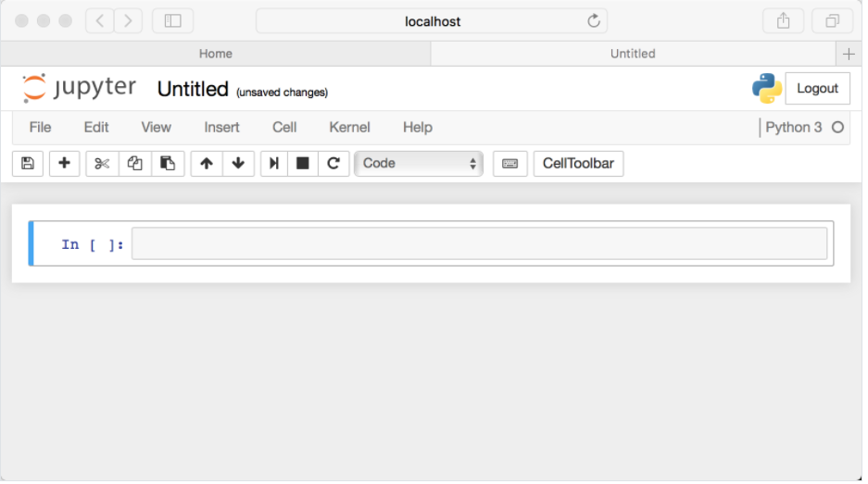Viewport: 868px width, 484px height.
Task: Restart the kernel circular arrow icon
Action: pyautogui.click(x=333, y=164)
